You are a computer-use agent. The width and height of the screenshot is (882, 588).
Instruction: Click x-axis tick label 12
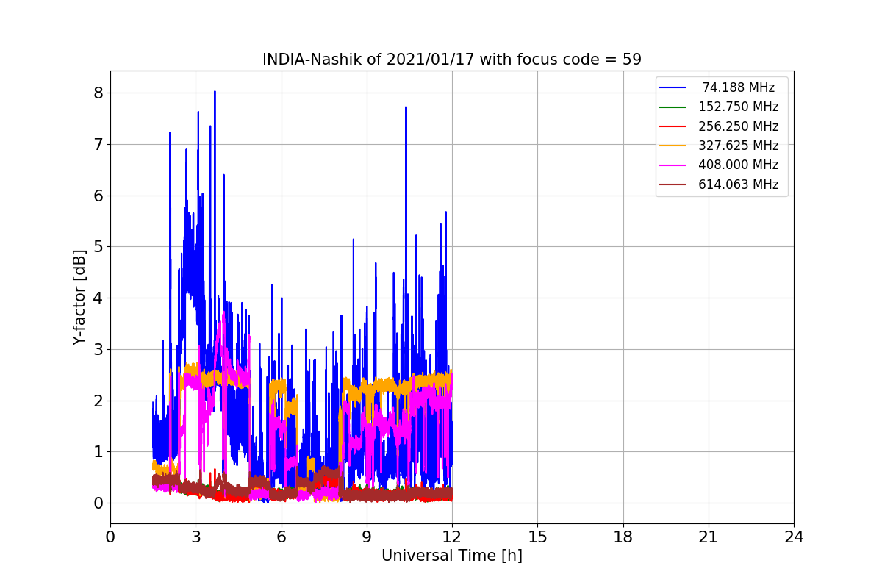pos(452,537)
